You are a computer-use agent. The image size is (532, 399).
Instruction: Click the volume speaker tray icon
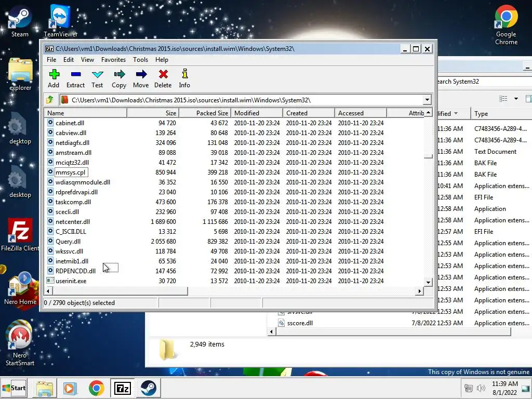coord(481,388)
